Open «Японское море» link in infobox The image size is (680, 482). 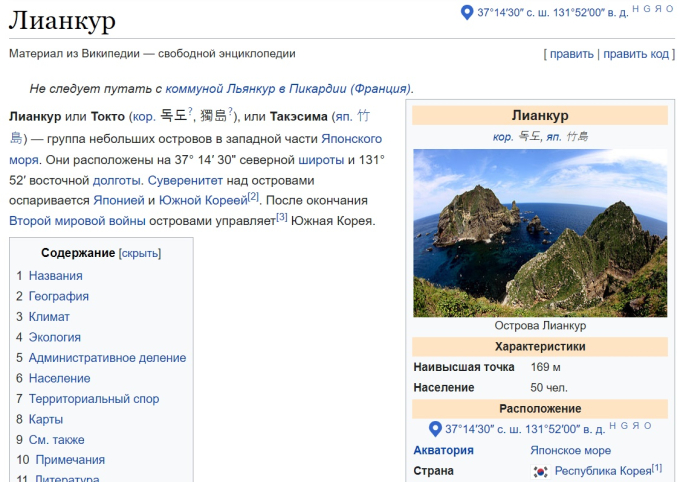(570, 450)
